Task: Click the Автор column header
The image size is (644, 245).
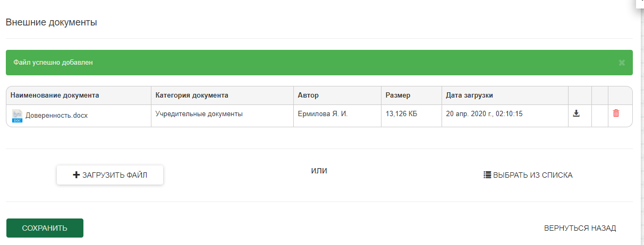Action: [308, 95]
